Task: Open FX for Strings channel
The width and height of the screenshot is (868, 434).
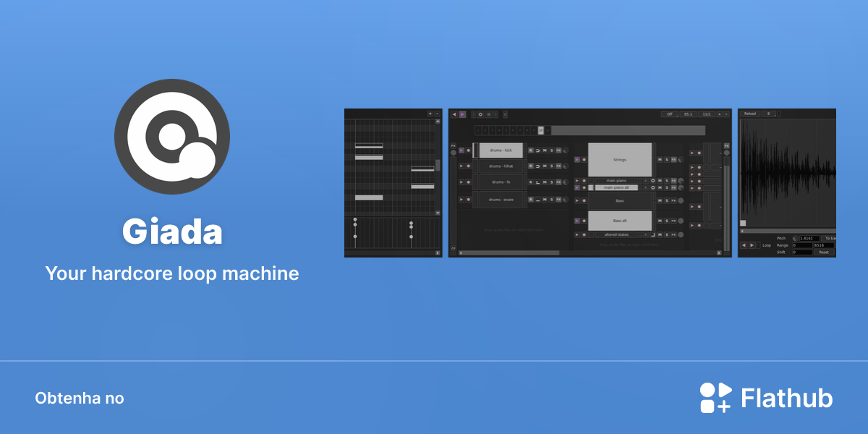Action: click(x=673, y=160)
